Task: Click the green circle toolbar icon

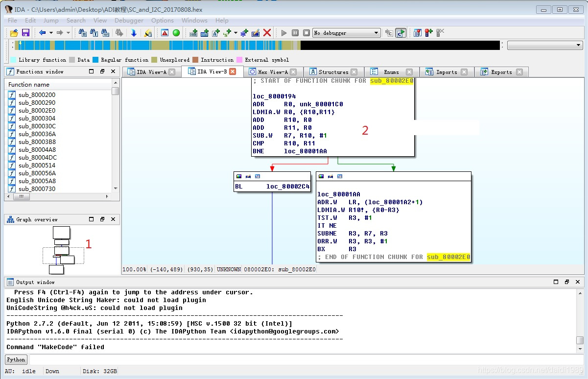Action: tap(176, 33)
